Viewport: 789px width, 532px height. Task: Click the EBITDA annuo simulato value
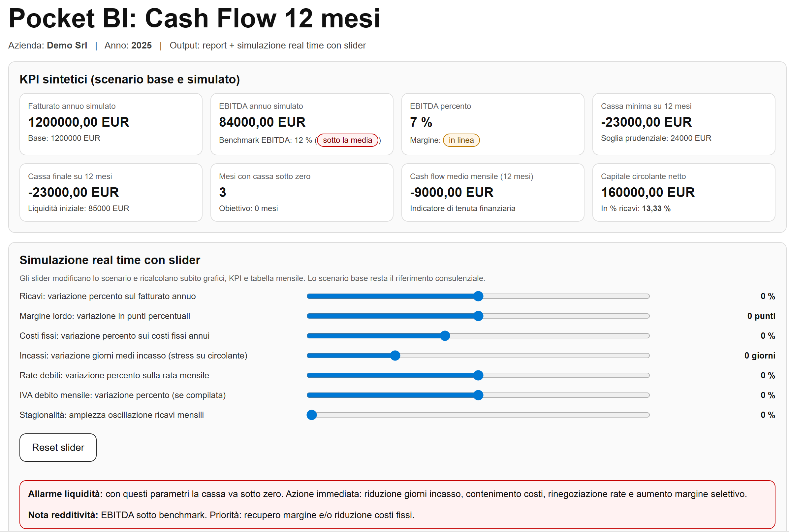[x=262, y=122]
